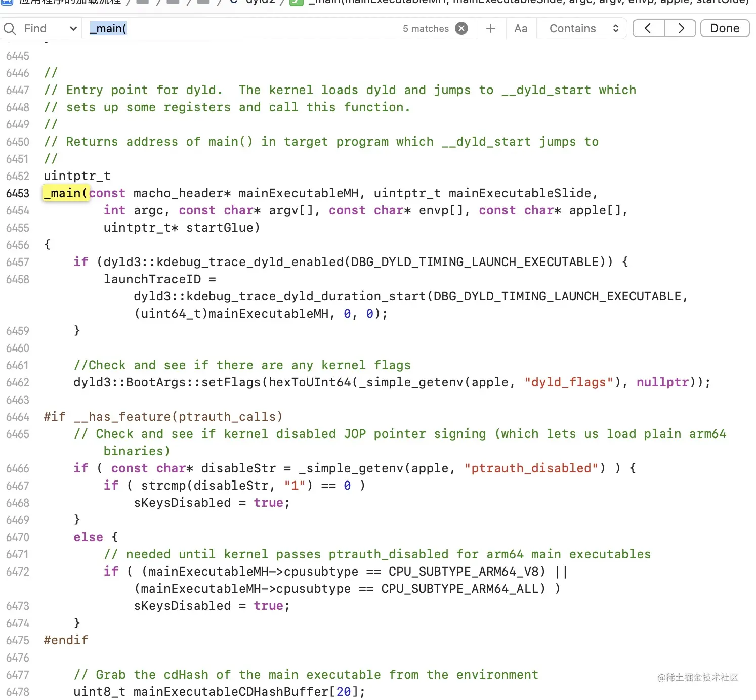Click the opening brace on line 6456
This screenshot has height=700, width=756.
[x=47, y=245]
